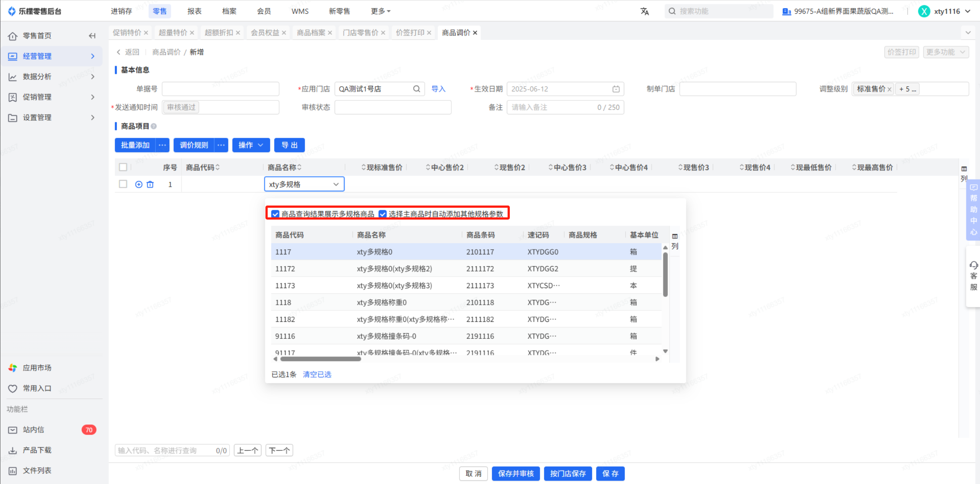Click the 取消 button

pyautogui.click(x=473, y=474)
